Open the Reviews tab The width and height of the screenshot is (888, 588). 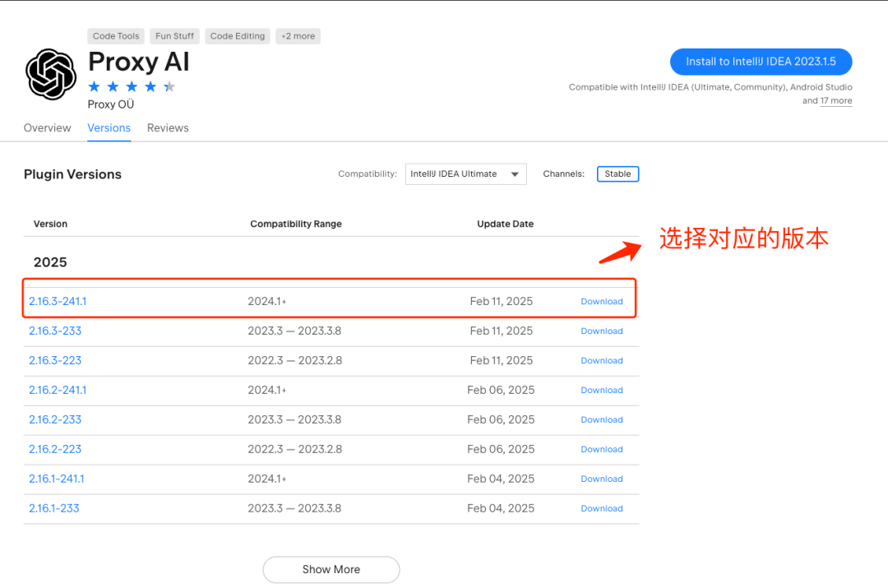pyautogui.click(x=168, y=128)
